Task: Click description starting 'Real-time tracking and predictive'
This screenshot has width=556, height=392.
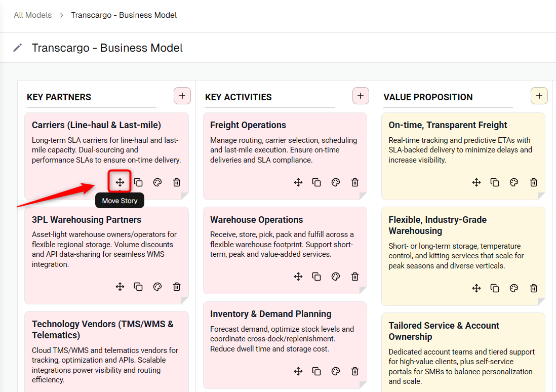Action: coord(460,150)
